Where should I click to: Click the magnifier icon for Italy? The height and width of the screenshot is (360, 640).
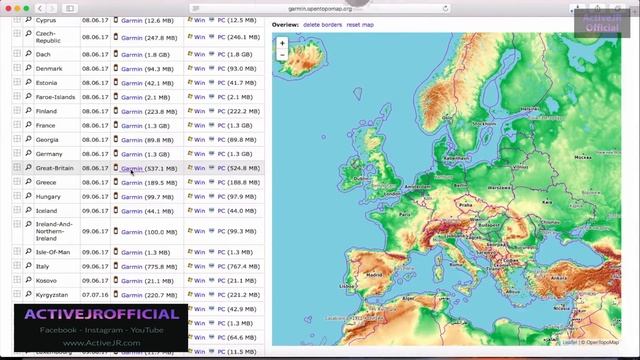click(x=28, y=266)
